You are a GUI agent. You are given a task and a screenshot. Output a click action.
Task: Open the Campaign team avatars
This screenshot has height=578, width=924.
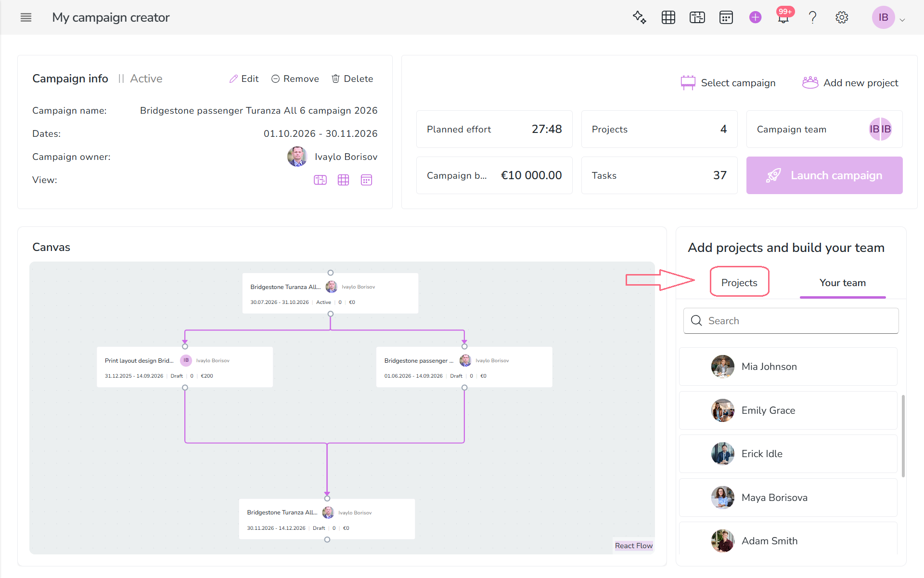click(x=880, y=129)
